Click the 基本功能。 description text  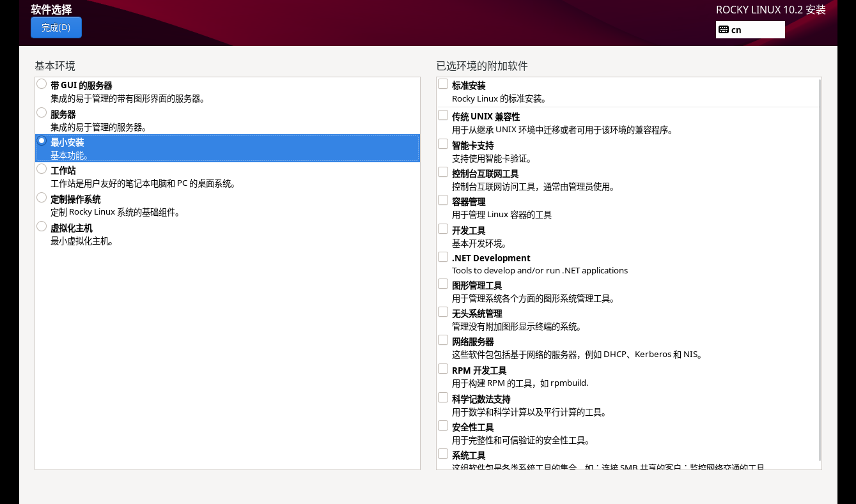pos(70,155)
